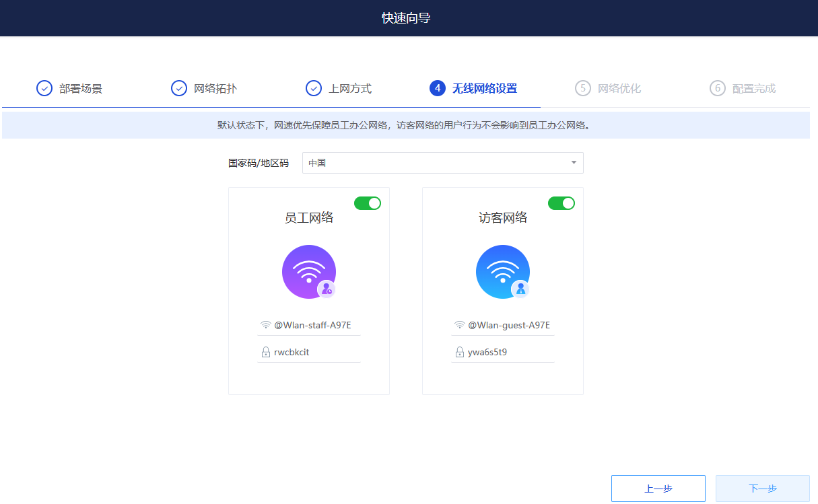Click Wi-Fi signal icon next to staff SSID
Viewport: 818px width, 504px height.
(266, 325)
